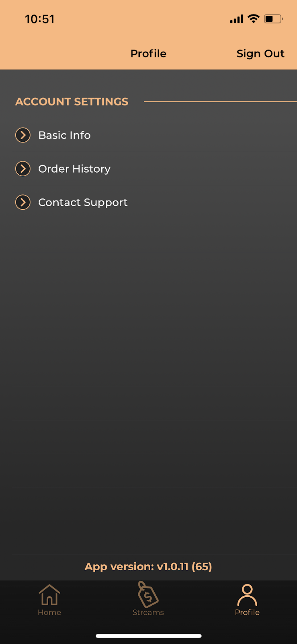
Task: Open Contact Support
Action: 83,202
